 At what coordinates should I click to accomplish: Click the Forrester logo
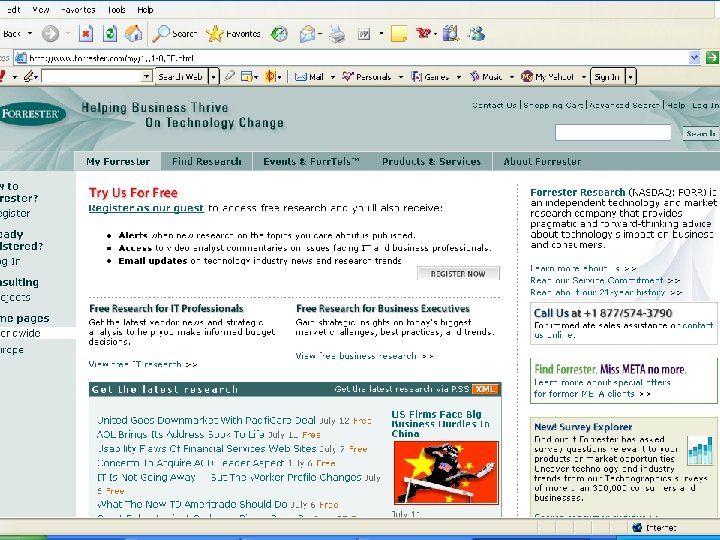click(32, 114)
